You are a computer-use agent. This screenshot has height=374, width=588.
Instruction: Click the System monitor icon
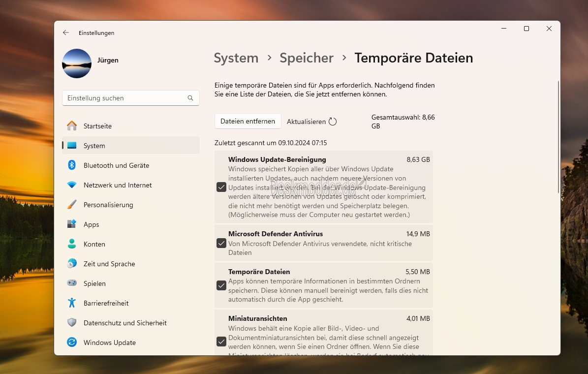[x=72, y=146]
